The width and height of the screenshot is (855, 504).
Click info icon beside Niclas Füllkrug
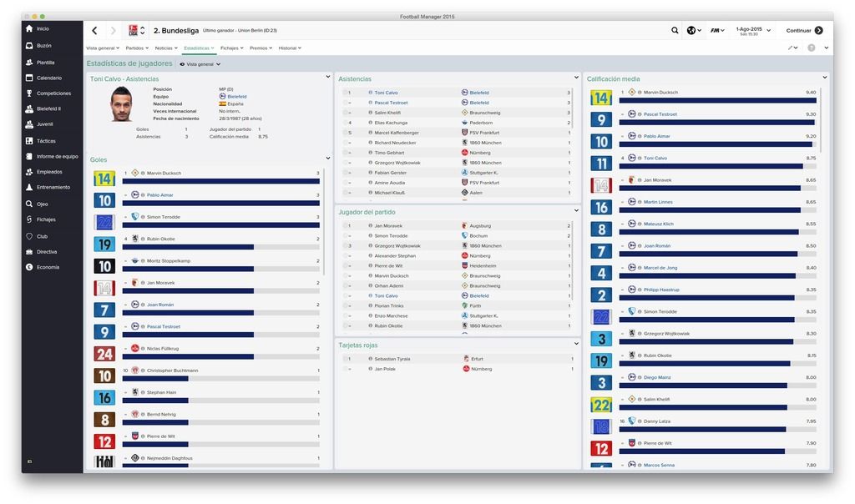[143, 349]
